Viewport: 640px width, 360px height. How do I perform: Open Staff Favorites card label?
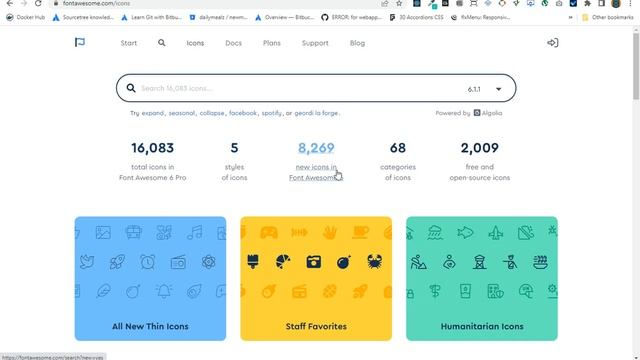316,327
